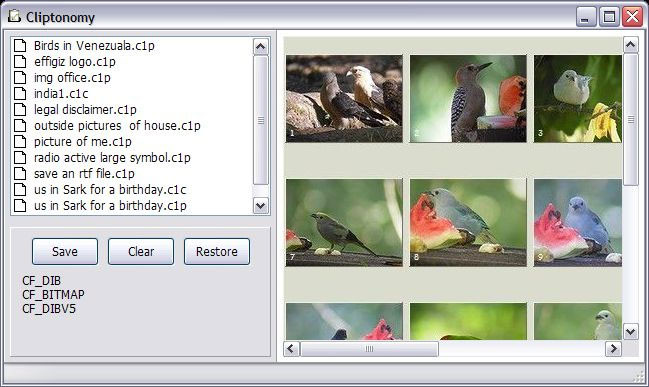Open bird thumbnail number 1
Viewport: 649px width, 387px height.
coord(344,99)
